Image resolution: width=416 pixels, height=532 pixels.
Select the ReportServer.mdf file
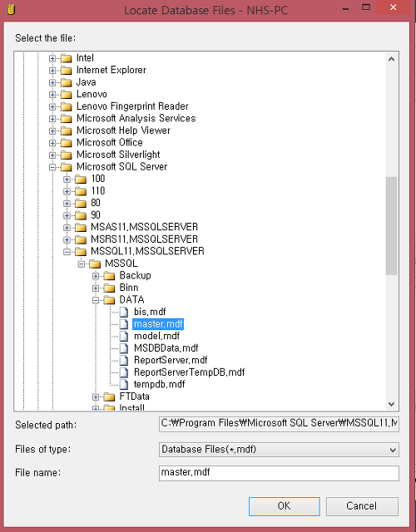pyautogui.click(x=171, y=360)
